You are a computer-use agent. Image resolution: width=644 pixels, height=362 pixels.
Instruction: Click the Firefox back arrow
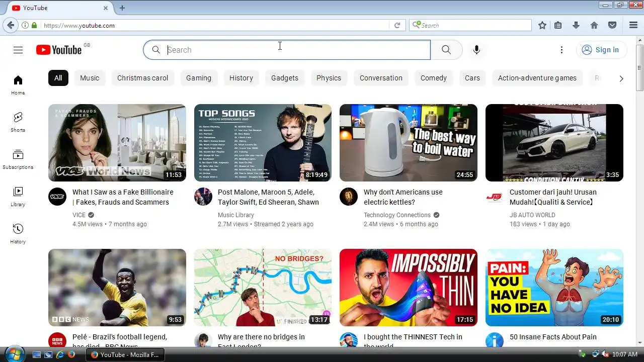(11, 25)
